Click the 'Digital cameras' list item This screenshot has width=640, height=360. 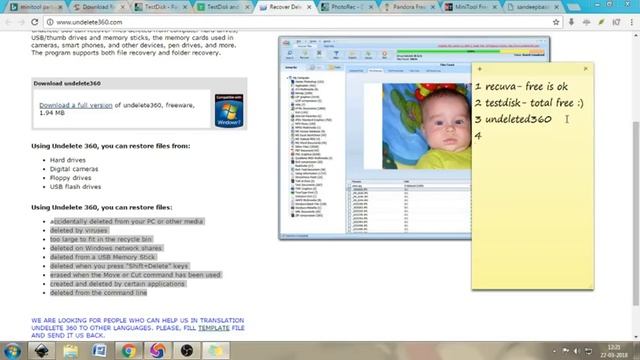[x=74, y=169]
